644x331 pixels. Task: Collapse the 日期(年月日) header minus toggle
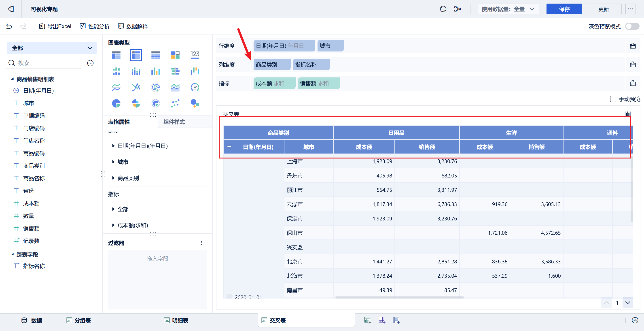click(x=229, y=147)
